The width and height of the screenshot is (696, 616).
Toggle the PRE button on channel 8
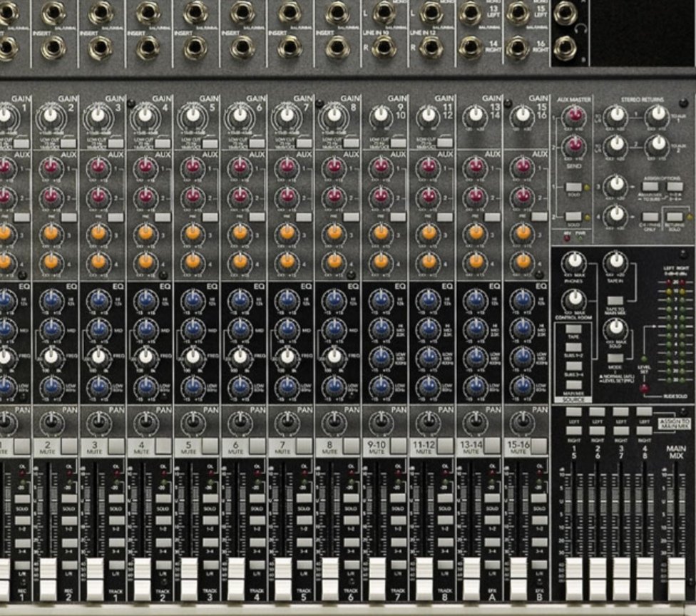coord(351,217)
